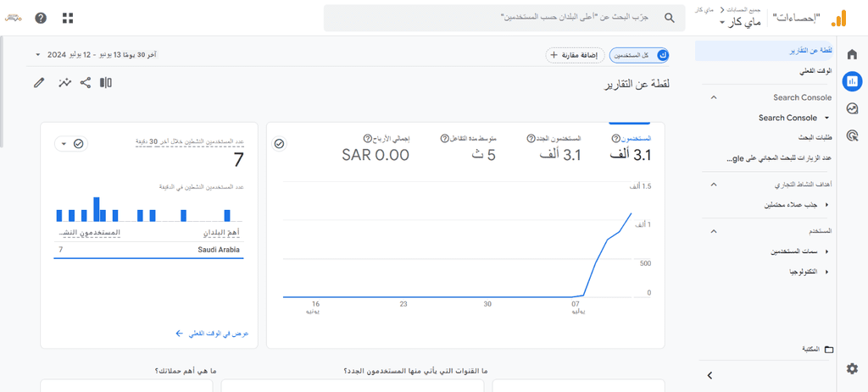Toggle the compare columns icon
Image resolution: width=868 pixels, height=392 pixels.
click(x=106, y=83)
